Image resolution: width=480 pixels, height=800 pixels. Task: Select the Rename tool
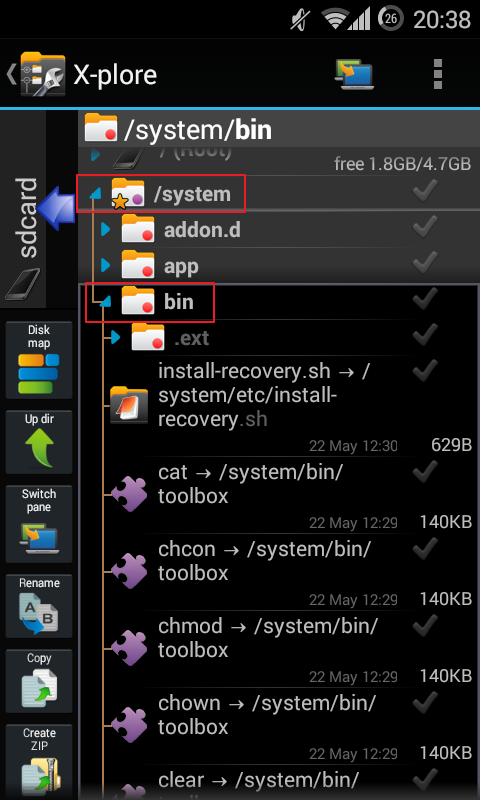pos(39,606)
